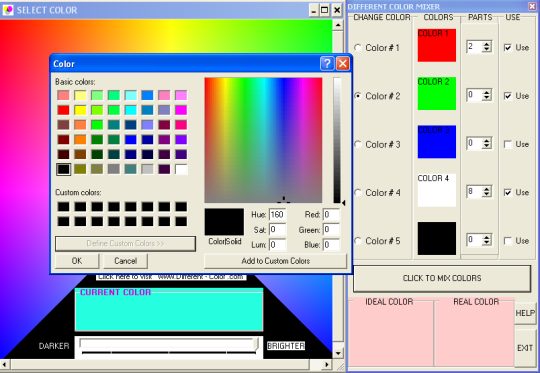The height and width of the screenshot is (373, 540).
Task: Click the Define Custom Colors button
Action: point(125,244)
